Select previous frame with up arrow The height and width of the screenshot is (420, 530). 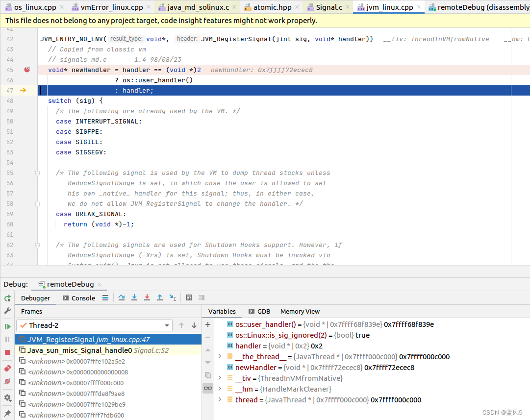pos(181,325)
